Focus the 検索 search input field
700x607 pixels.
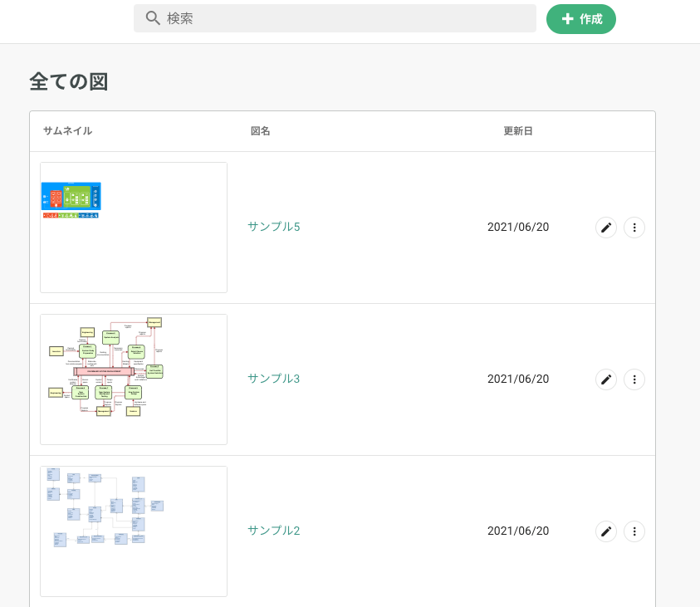[340, 18]
